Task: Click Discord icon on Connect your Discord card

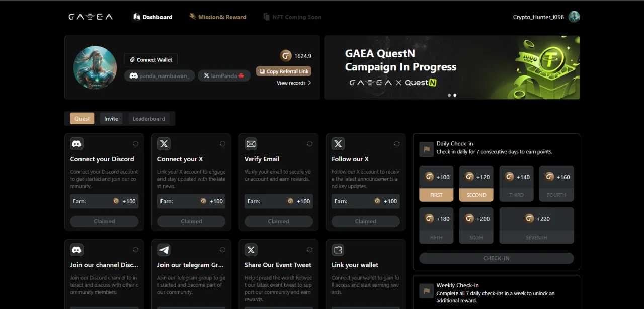Action: click(77, 144)
